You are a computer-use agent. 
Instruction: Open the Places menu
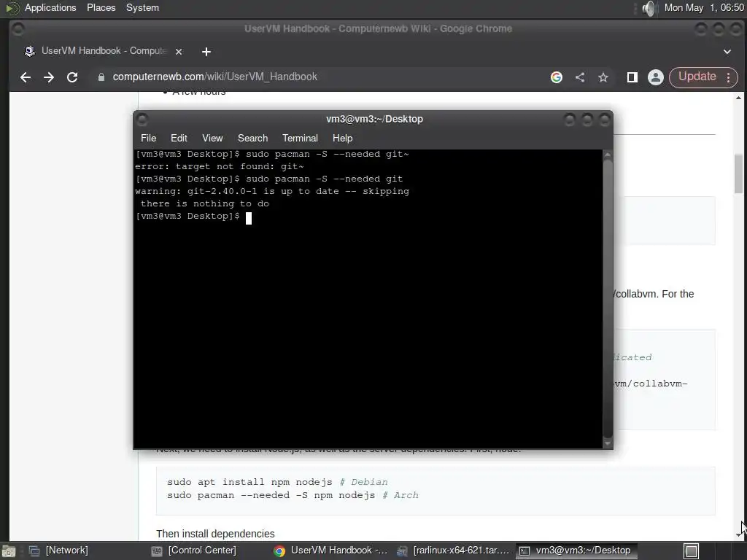coord(101,7)
